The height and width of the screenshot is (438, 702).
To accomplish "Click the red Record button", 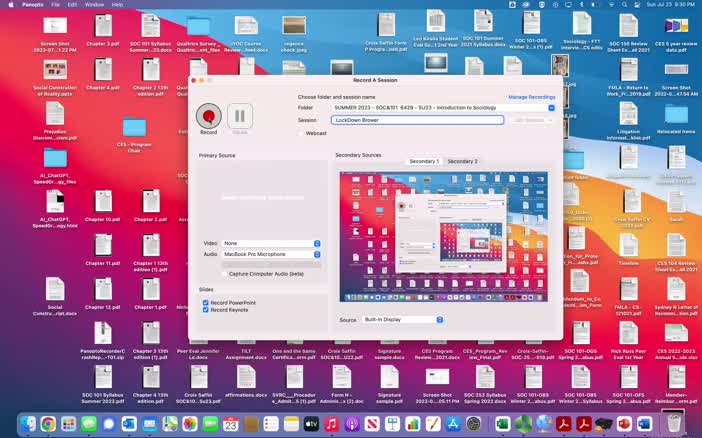I will 208,117.
